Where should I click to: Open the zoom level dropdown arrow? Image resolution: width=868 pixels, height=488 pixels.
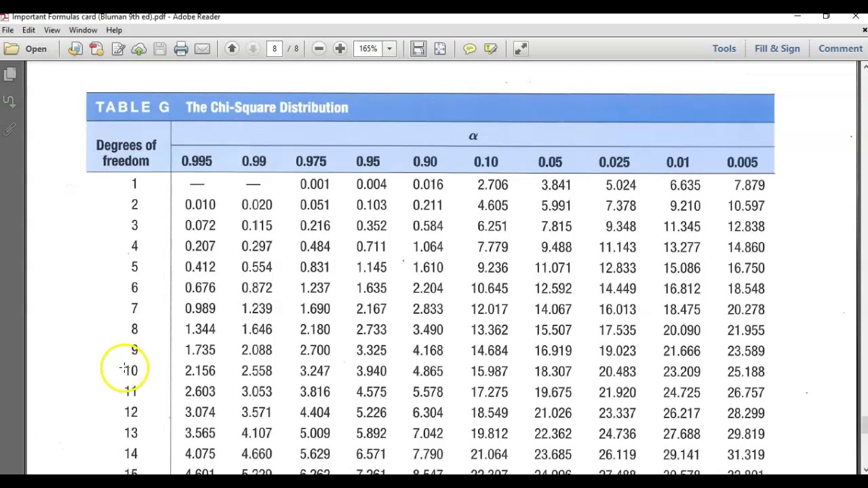click(x=389, y=49)
